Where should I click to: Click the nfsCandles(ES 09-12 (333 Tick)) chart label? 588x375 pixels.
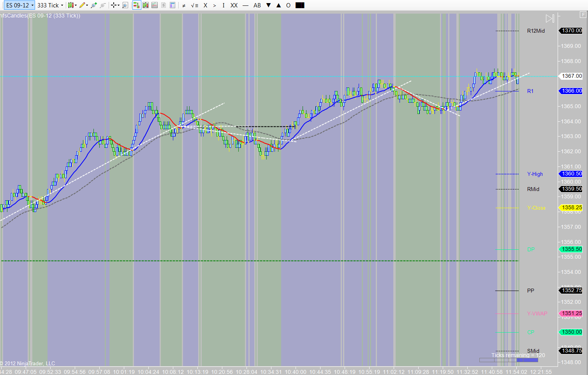[x=40, y=16]
